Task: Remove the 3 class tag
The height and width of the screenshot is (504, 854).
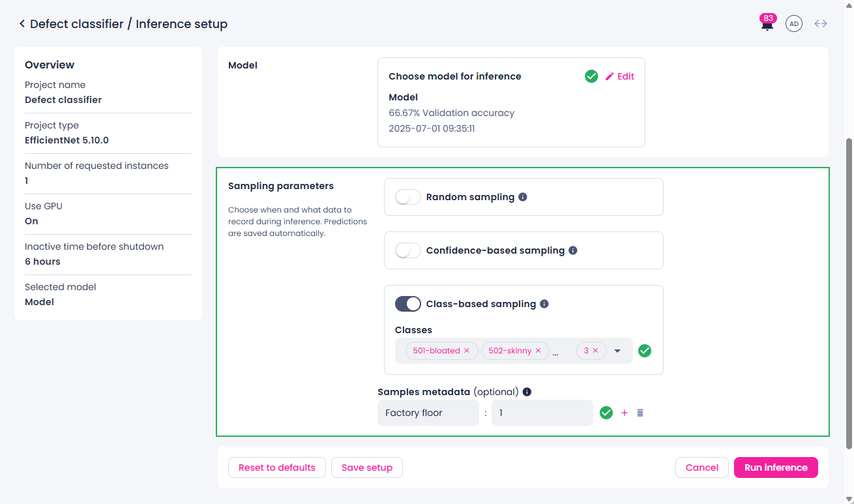Action: pyautogui.click(x=595, y=351)
